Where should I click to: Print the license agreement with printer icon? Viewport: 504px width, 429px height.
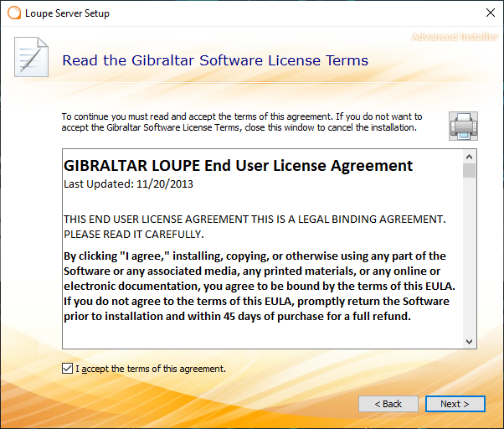pos(463,126)
